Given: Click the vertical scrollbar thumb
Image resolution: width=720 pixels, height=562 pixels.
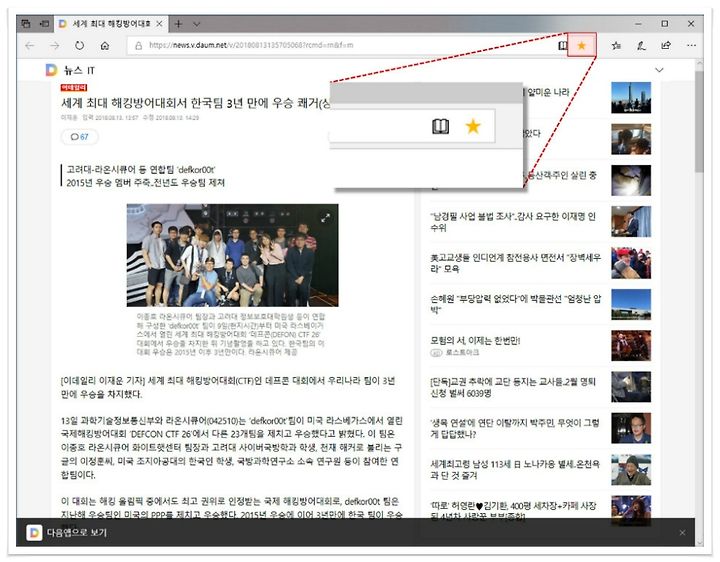Looking at the screenshot, I should 699,122.
